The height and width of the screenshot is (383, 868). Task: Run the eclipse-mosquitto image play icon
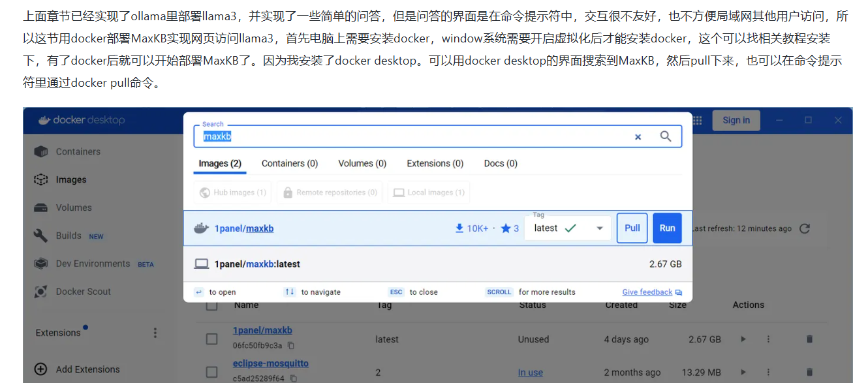[743, 372]
